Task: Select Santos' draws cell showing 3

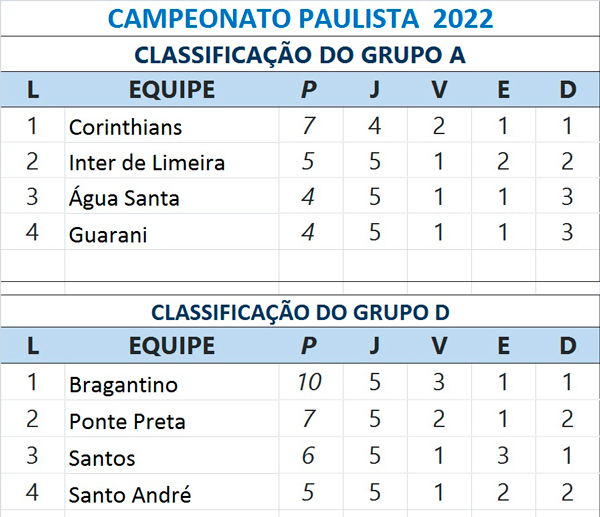Action: tap(503, 457)
